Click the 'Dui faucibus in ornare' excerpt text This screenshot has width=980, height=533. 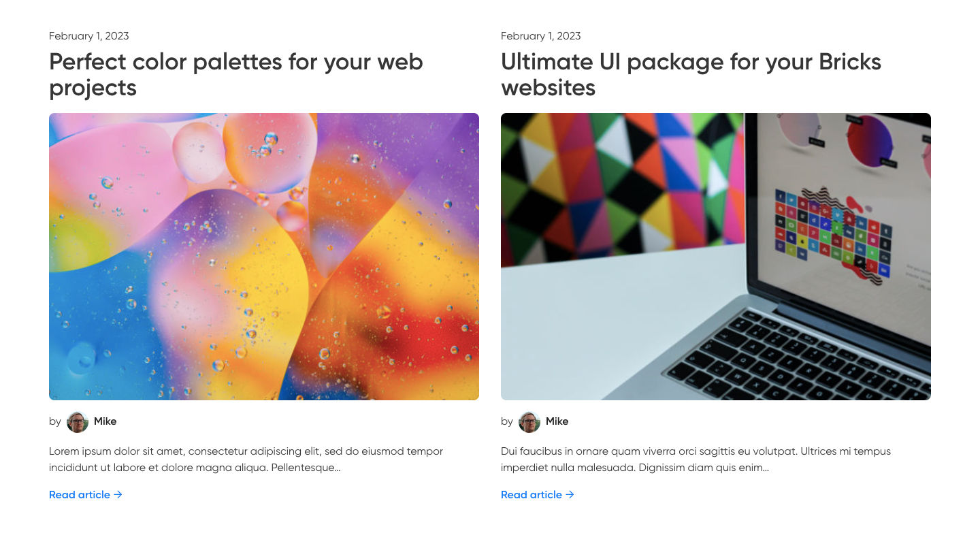696,459
